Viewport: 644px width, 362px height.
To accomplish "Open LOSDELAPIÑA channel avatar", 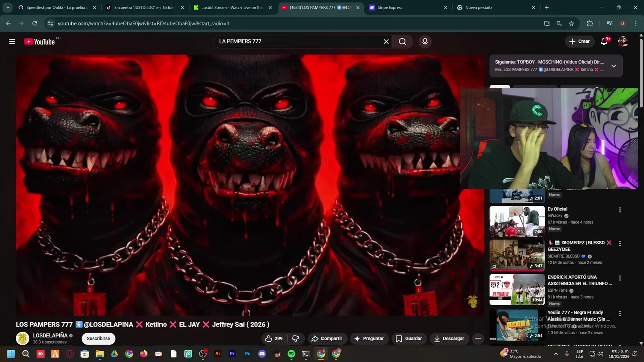I will [22, 339].
